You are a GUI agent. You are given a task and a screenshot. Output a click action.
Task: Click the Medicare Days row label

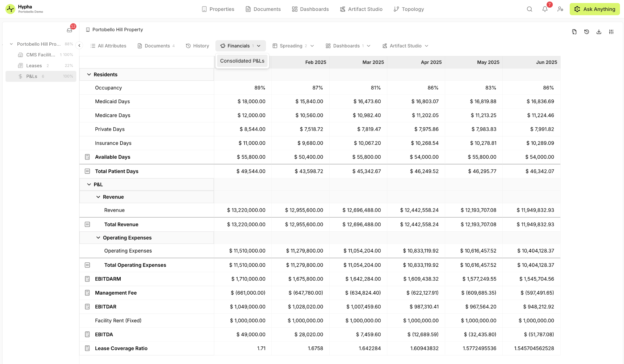(113, 115)
